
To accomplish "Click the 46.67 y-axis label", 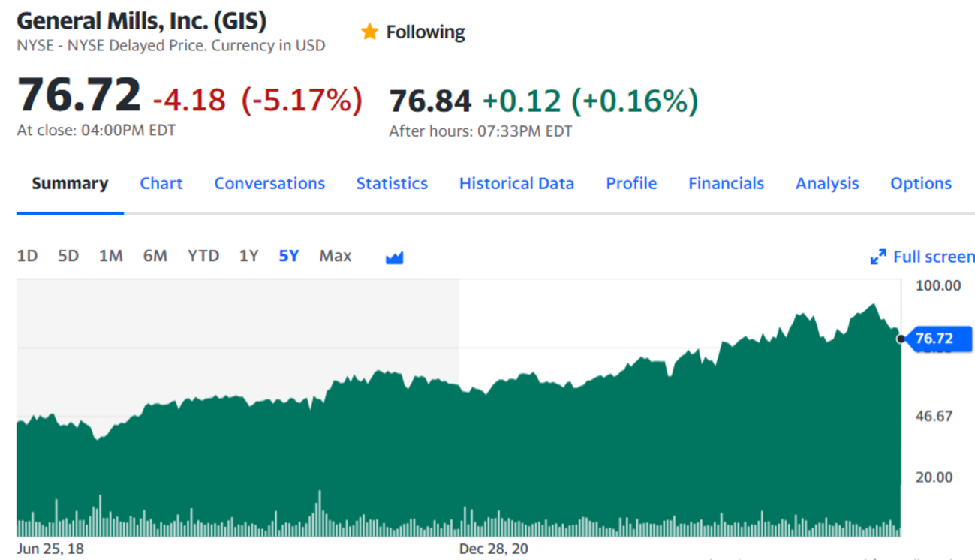I will click(x=934, y=416).
